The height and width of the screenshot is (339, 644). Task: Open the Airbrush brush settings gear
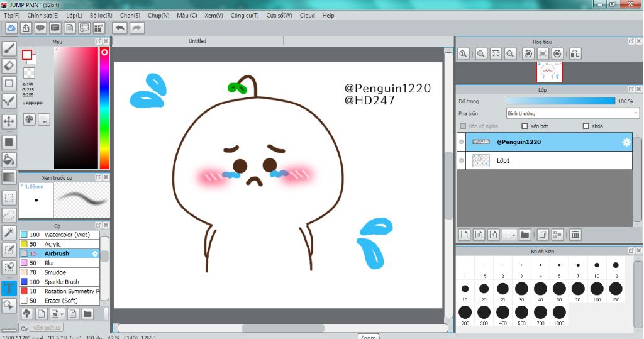click(x=95, y=253)
